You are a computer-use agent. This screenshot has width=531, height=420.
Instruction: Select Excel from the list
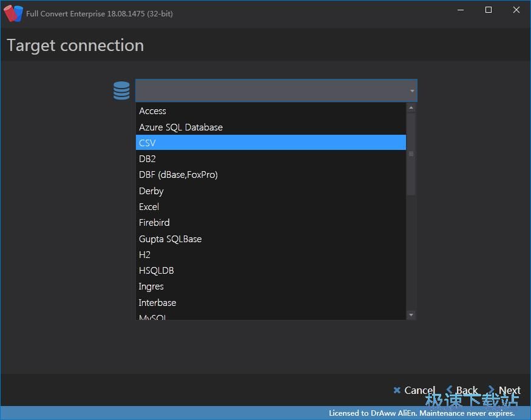click(271, 206)
